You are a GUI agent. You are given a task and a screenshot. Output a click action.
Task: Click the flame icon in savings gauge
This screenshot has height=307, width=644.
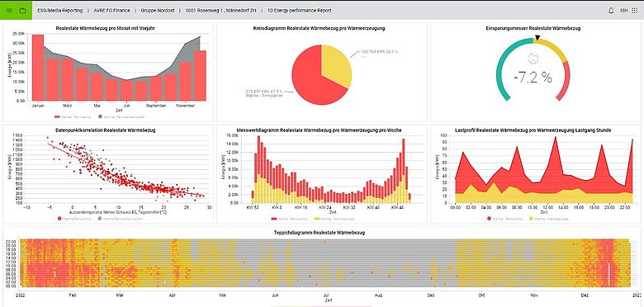coord(533,59)
